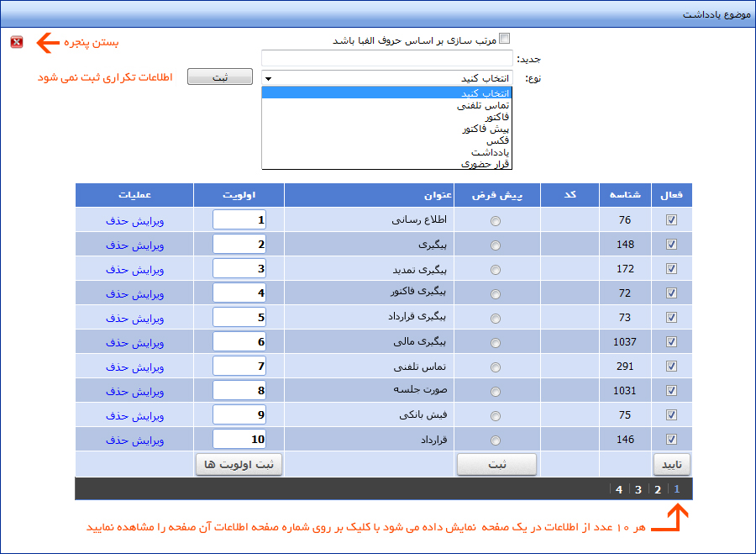Toggle the فعال checkbox for پیگیری تمدید
This screenshot has width=756, height=554.
coord(671,269)
